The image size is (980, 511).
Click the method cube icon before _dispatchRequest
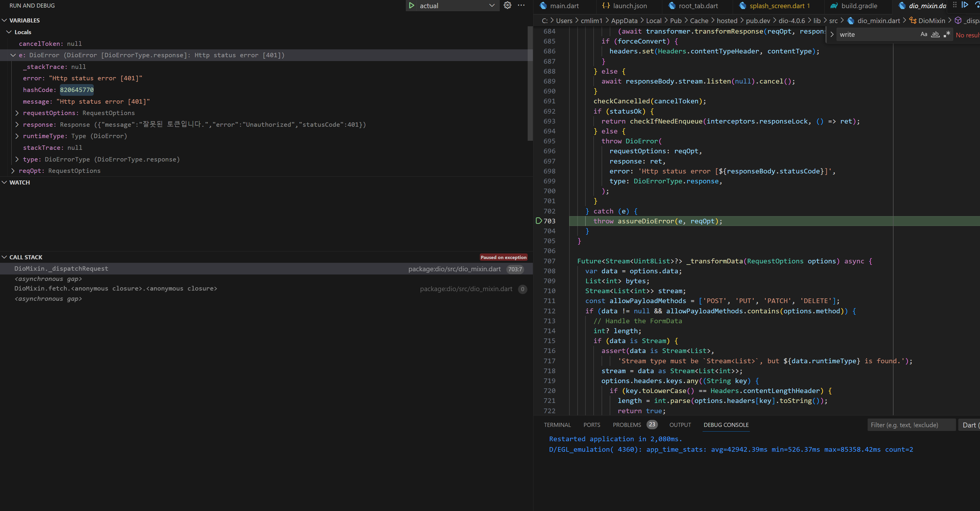tap(958, 20)
